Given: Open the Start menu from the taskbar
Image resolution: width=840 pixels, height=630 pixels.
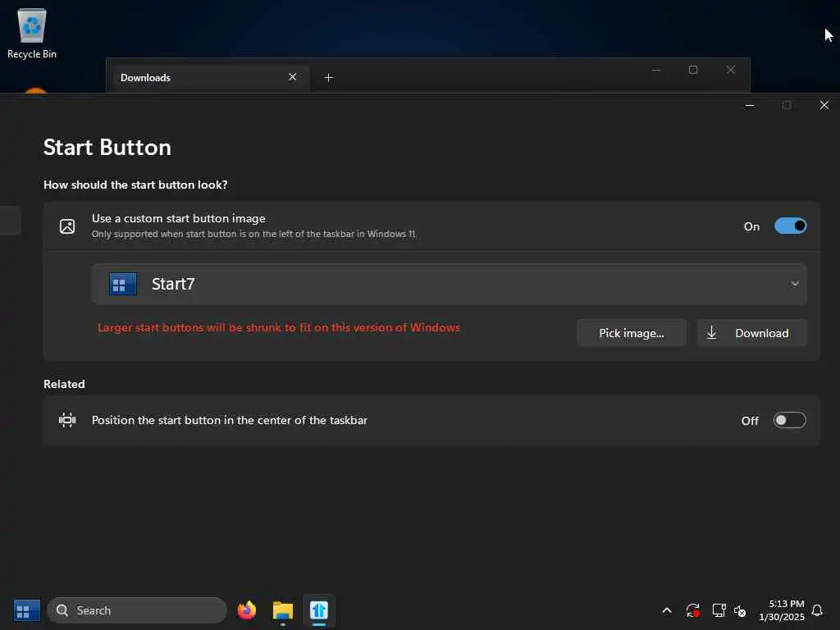Looking at the screenshot, I should [27, 610].
